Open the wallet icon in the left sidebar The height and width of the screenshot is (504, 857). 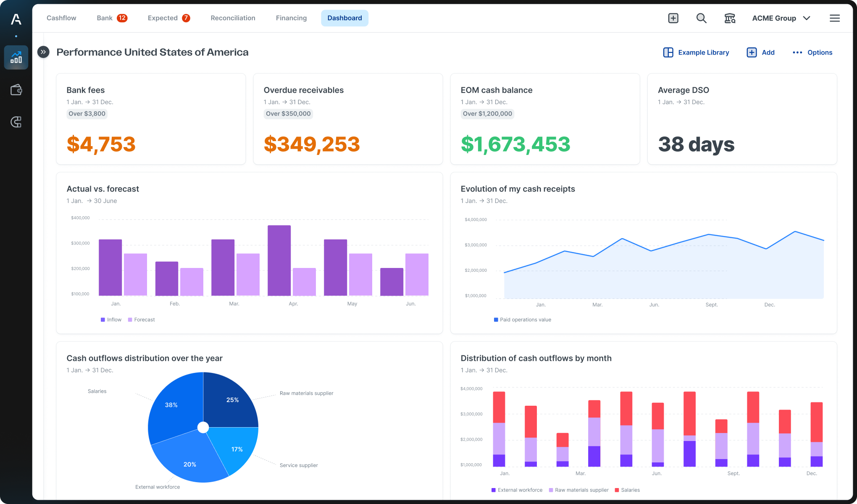click(x=16, y=89)
